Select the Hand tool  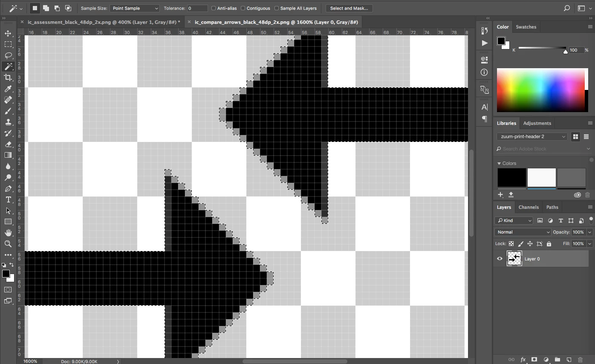tap(8, 233)
